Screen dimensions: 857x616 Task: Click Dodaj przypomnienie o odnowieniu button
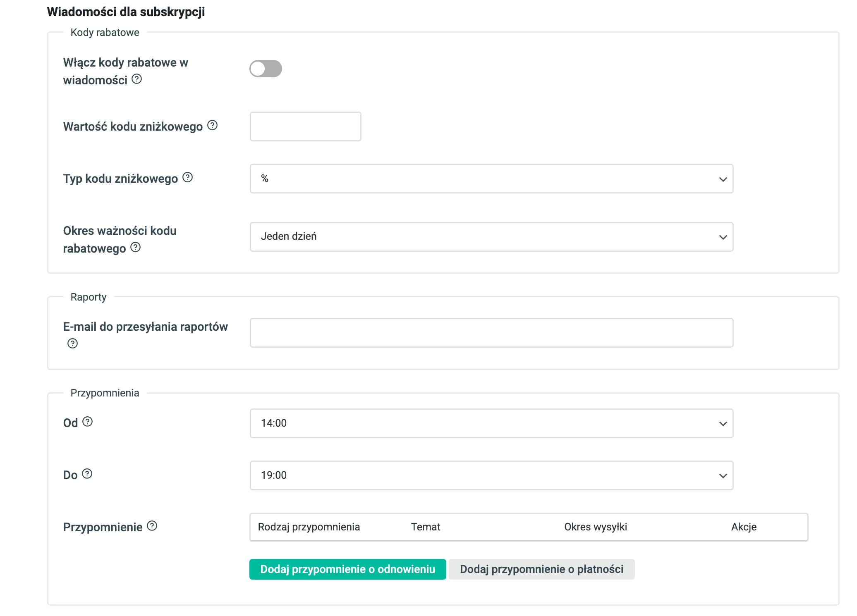click(x=347, y=569)
